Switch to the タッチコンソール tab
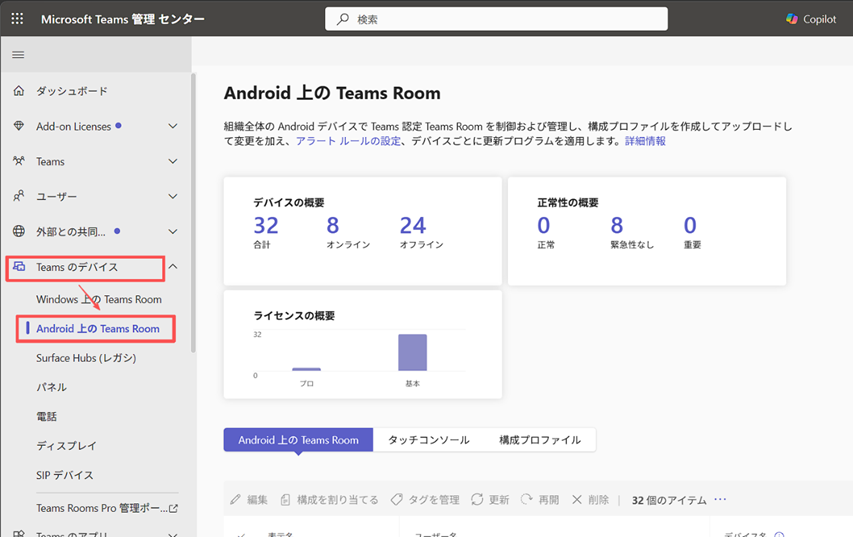The image size is (853, 537). [x=429, y=440]
